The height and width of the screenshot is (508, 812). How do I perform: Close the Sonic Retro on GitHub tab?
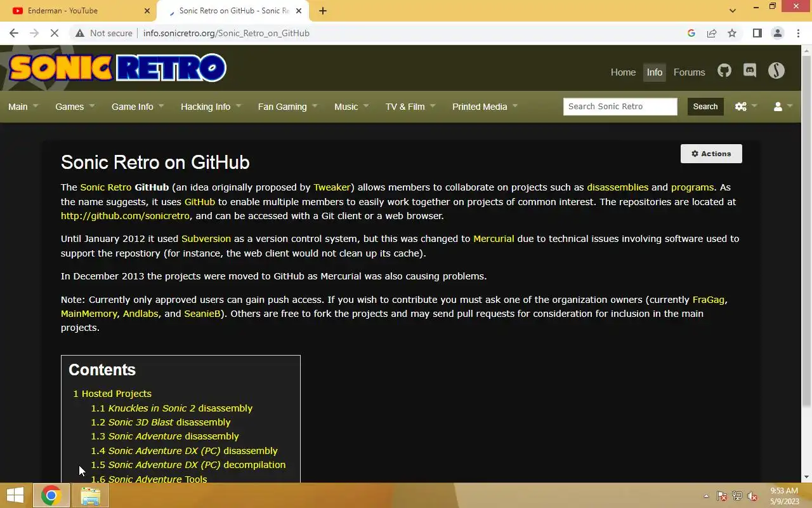[299, 11]
